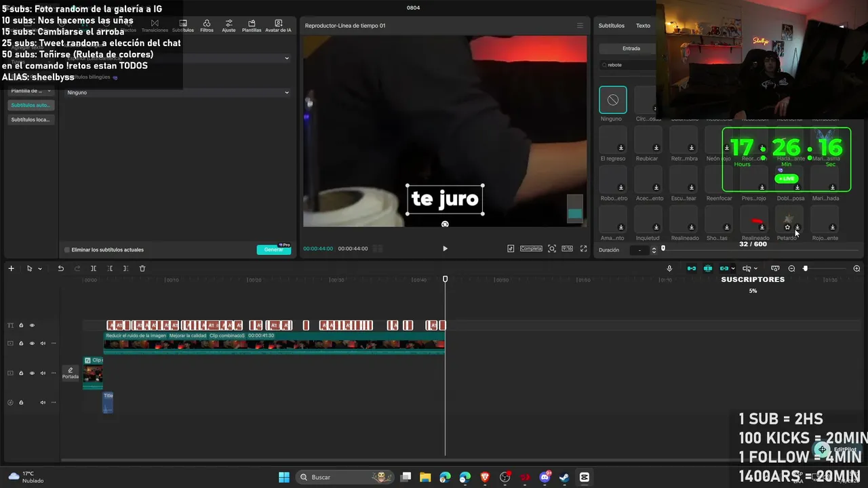Image resolution: width=868 pixels, height=488 pixels.
Task: Select Subtítulos auto sidebar item
Action: (x=31, y=105)
